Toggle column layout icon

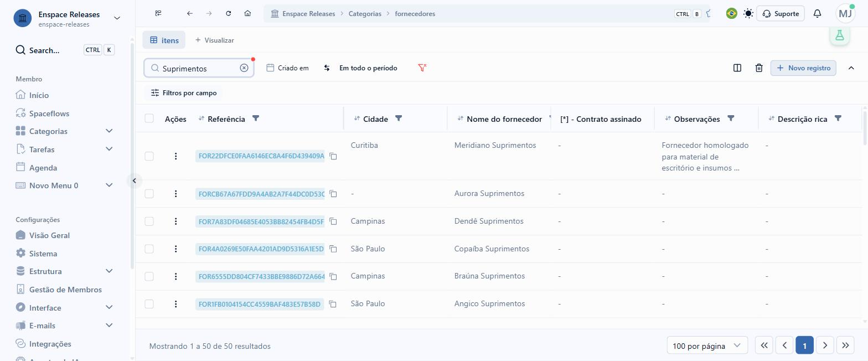737,68
